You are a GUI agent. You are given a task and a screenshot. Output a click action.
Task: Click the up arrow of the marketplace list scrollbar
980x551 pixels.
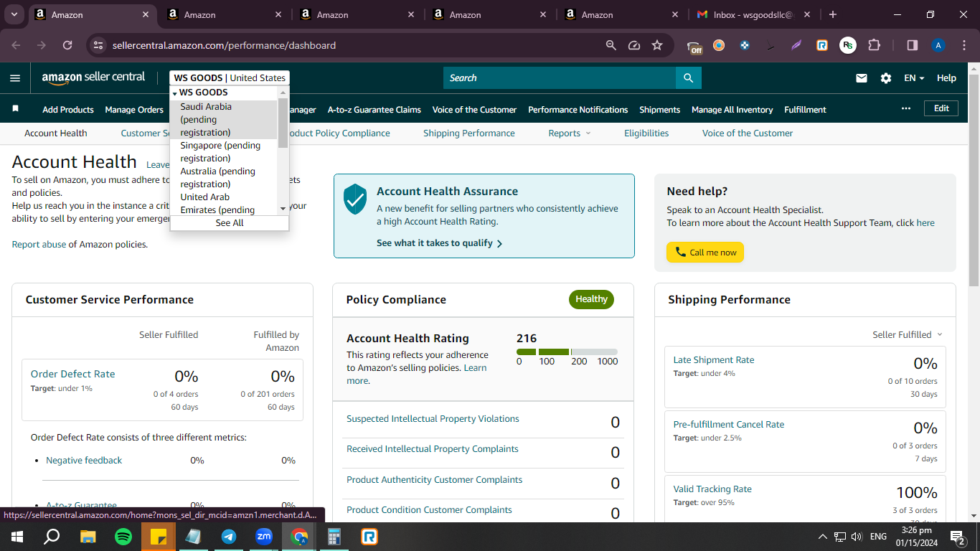(x=283, y=93)
